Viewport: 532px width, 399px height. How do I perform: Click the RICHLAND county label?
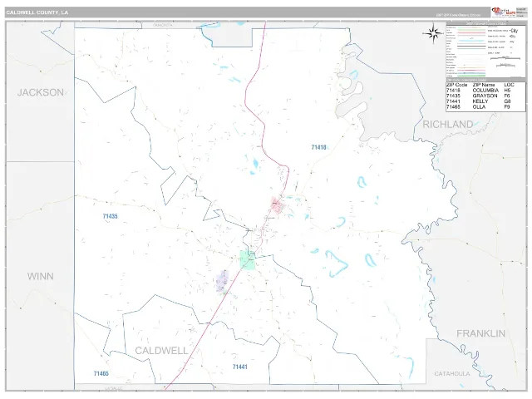pos(447,125)
